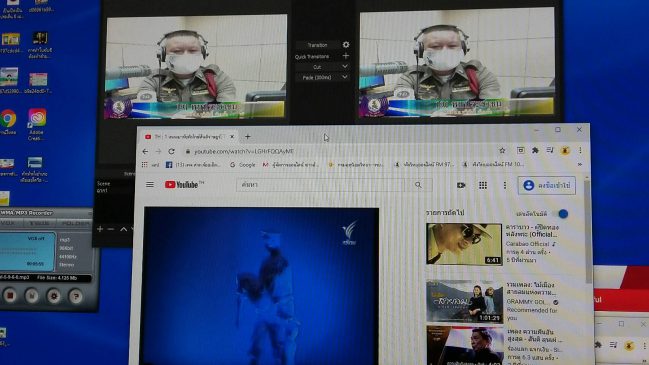Click the YouTube sign-in button
Image resolution: width=649 pixels, height=365 pixels.
click(x=546, y=186)
